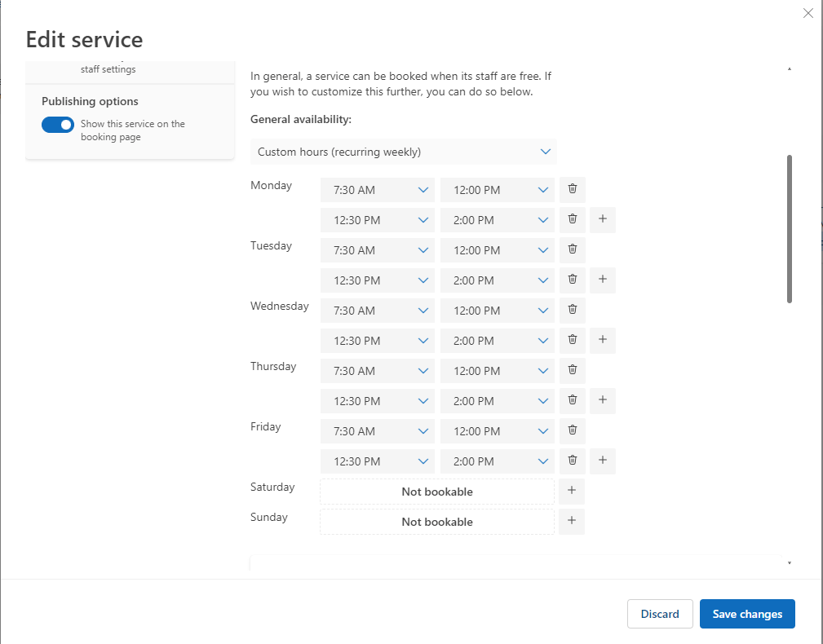Open Wednesday 12:00 PM end time dropdown
This screenshot has width=823, height=644.
coord(497,311)
